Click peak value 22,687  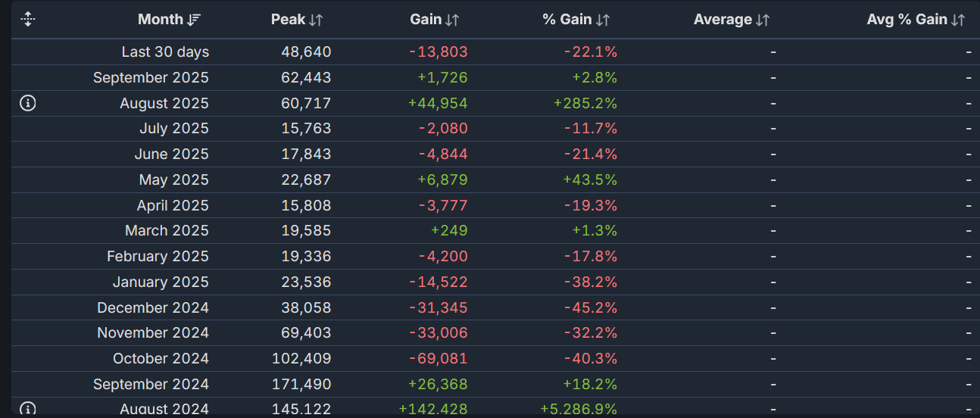click(306, 180)
